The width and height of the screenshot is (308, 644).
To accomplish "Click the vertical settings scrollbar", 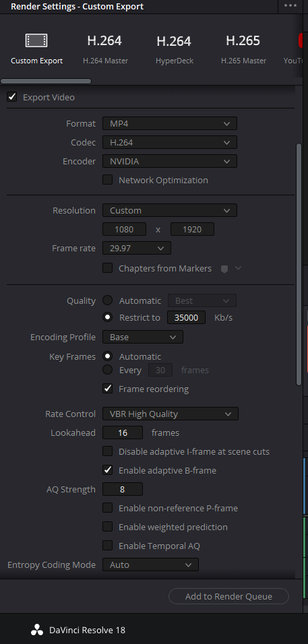I will 299,264.
